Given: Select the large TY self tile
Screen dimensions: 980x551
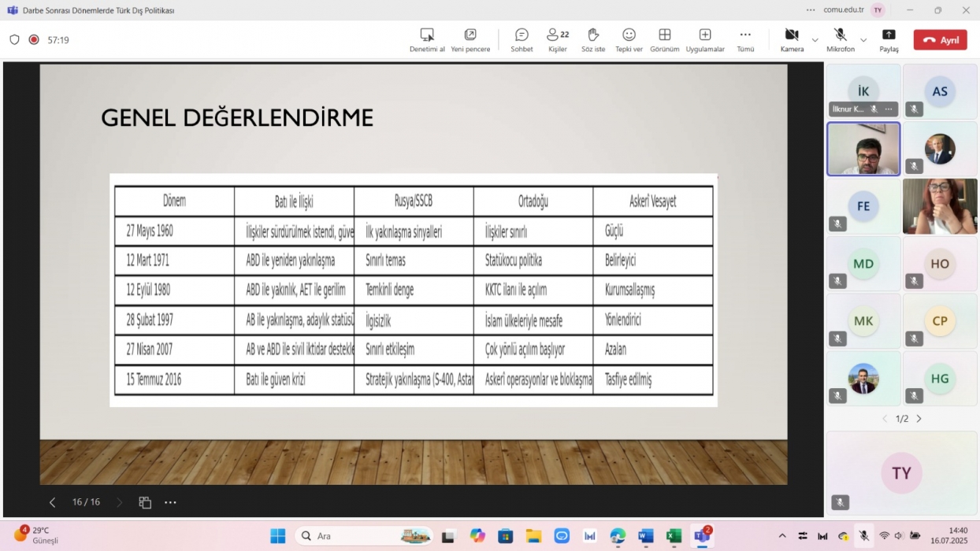Looking at the screenshot, I should tap(901, 472).
